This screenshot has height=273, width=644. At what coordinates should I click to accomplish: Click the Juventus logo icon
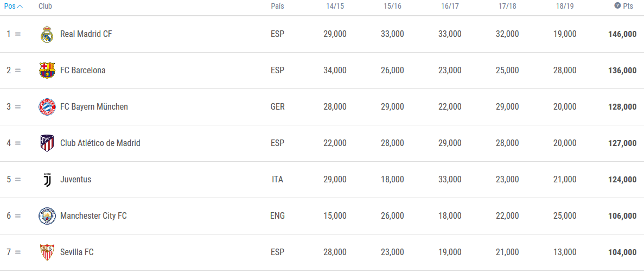[x=47, y=180]
